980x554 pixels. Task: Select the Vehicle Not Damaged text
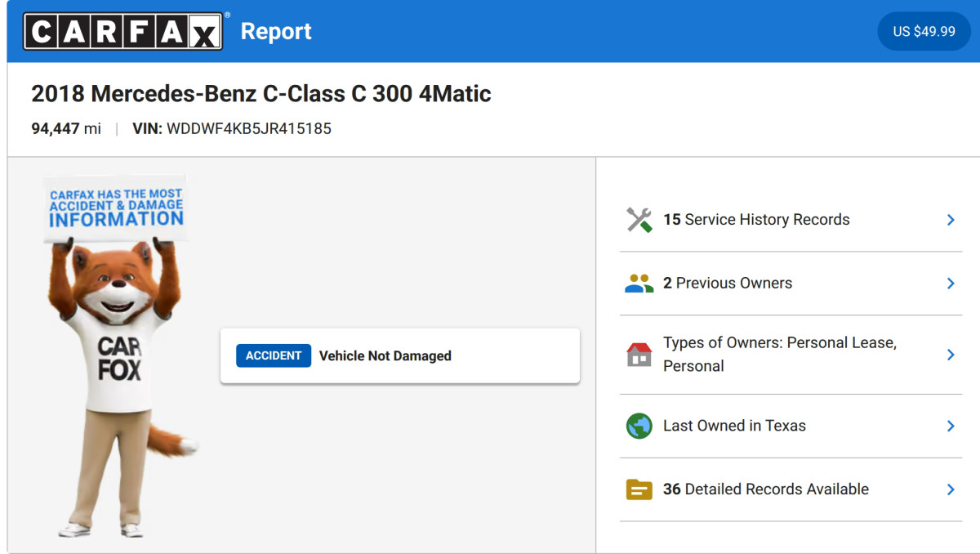coord(385,355)
